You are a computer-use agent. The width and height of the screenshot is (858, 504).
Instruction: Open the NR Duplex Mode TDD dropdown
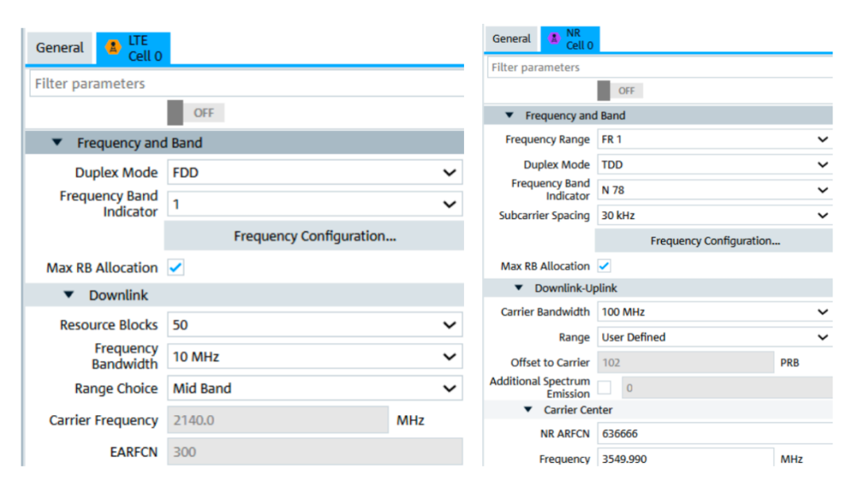715,164
